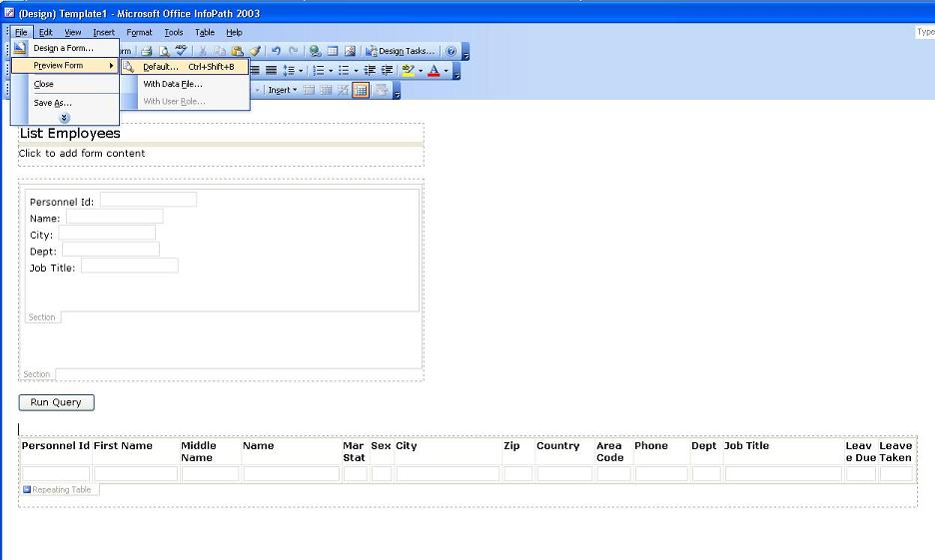Click the Paste clipboard icon
This screenshot has width=935, height=560.
tap(238, 51)
